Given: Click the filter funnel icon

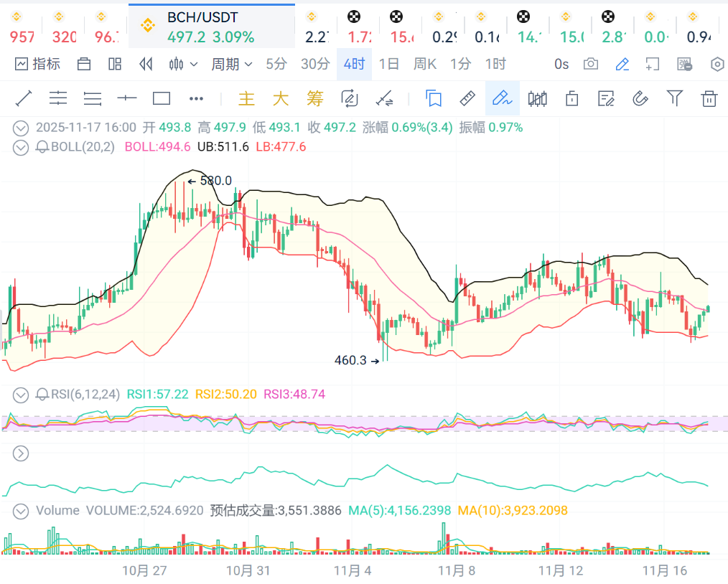Looking at the screenshot, I should tap(675, 98).
